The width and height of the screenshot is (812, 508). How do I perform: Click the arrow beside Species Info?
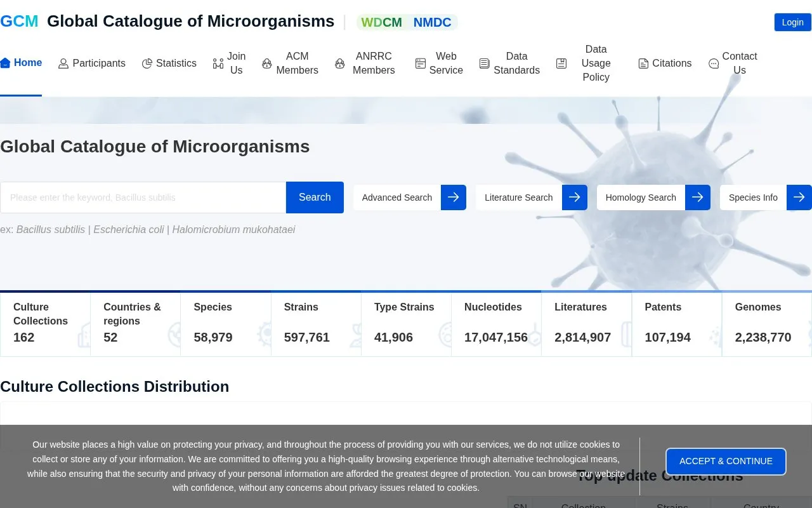(x=799, y=197)
